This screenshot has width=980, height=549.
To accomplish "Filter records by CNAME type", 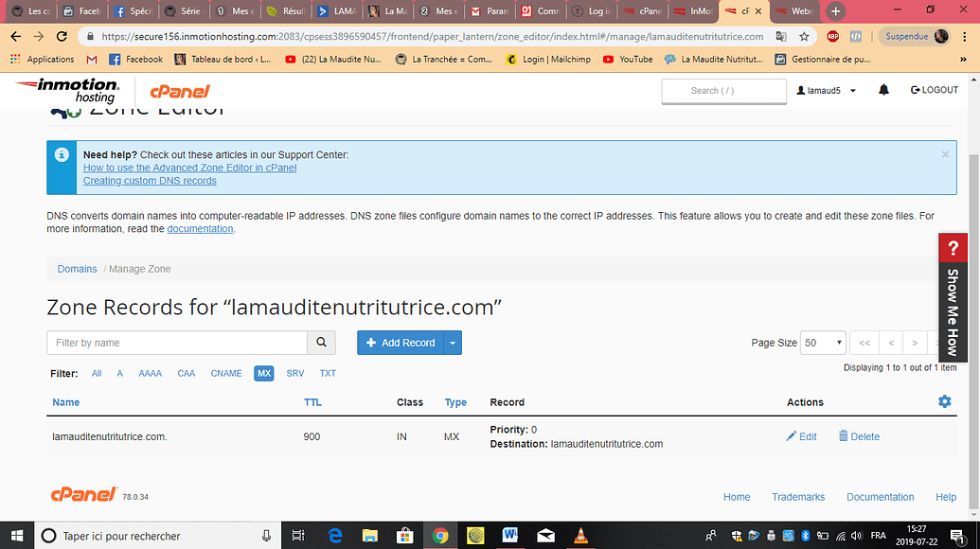I will pos(226,374).
